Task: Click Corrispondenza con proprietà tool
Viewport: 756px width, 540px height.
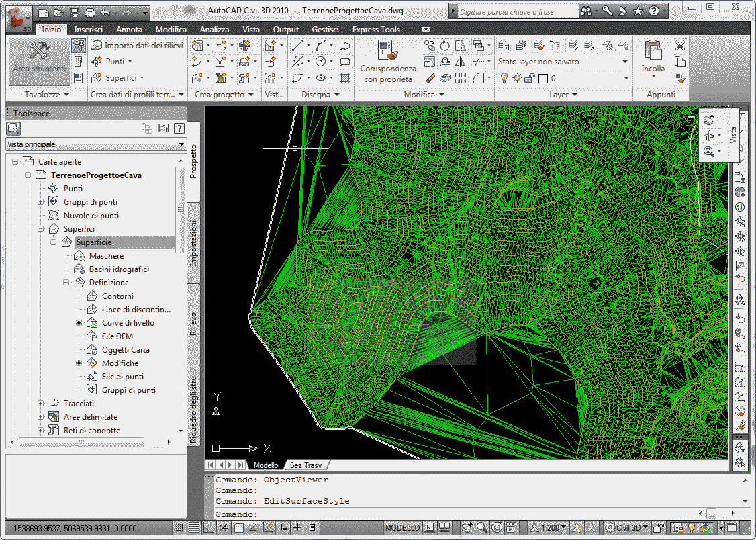Action: pyautogui.click(x=388, y=61)
